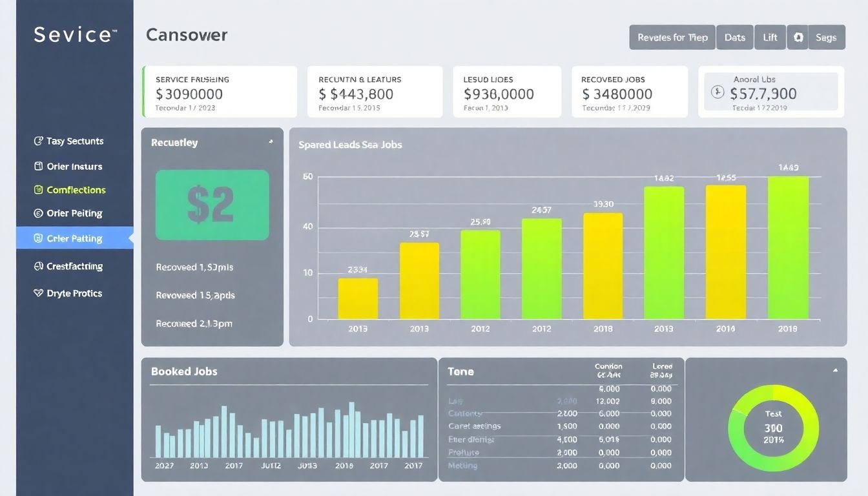Select the Caret aeeings table row
868x496 pixels.
(x=560, y=426)
